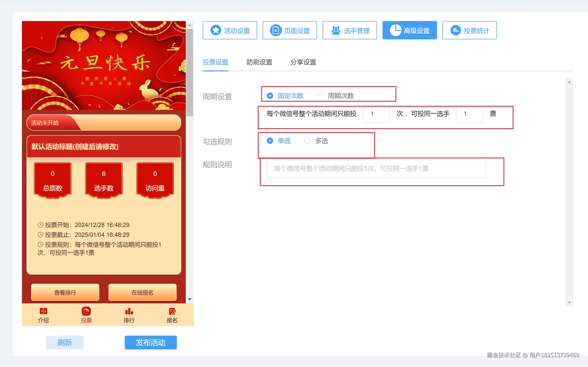The image size is (588, 367).
Task: Select the 活动设置 star icon
Action: (x=216, y=30)
